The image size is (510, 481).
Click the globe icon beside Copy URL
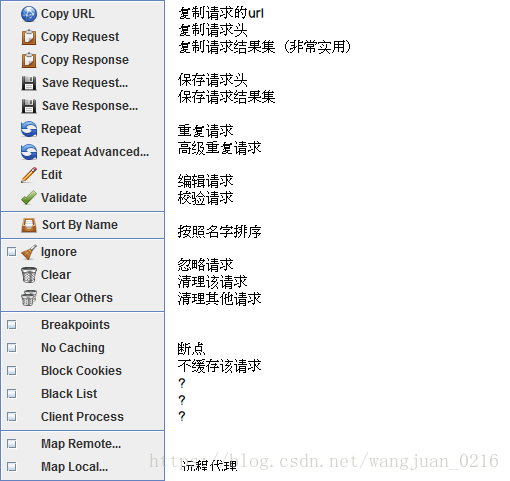click(29, 14)
